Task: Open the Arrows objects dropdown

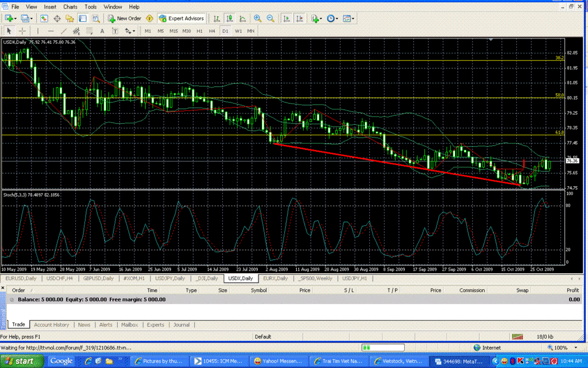Action: tap(130, 31)
